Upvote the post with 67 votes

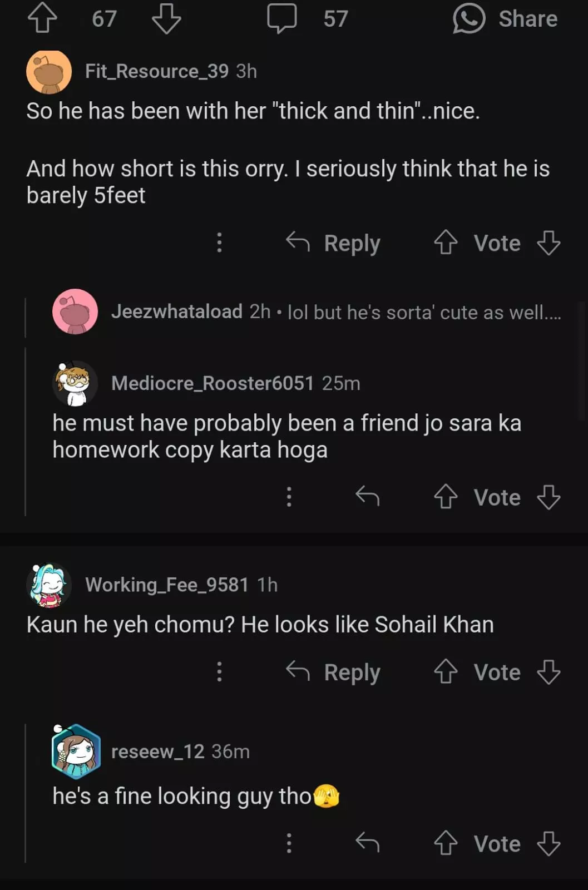point(42,18)
